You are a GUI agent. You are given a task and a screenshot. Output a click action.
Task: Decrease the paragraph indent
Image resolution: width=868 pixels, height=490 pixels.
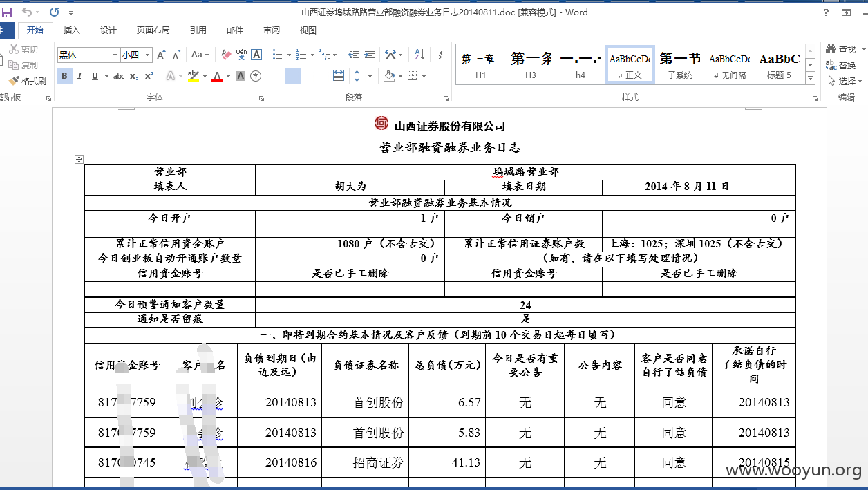point(353,55)
